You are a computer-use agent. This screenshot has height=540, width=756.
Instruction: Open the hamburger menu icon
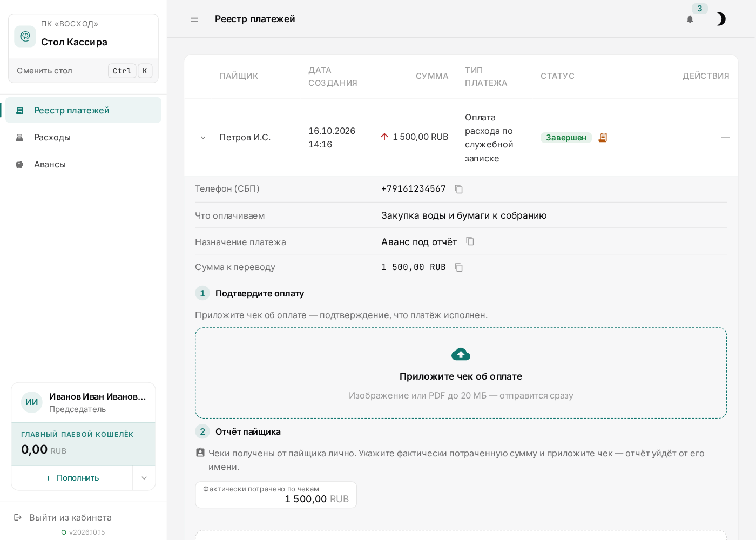(x=194, y=19)
